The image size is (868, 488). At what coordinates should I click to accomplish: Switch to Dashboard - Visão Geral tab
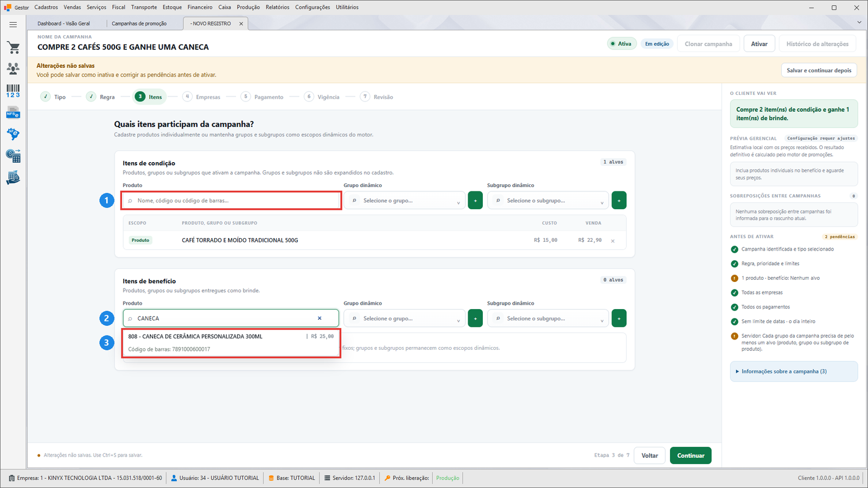coord(64,24)
